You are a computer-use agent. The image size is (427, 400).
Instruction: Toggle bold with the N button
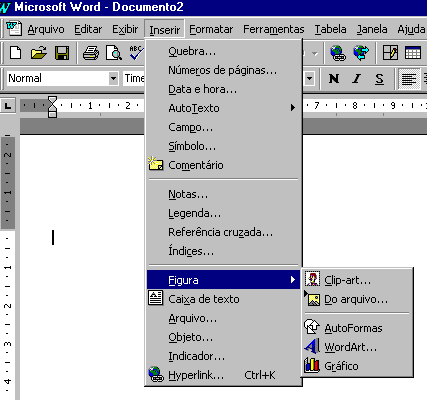tap(334, 79)
